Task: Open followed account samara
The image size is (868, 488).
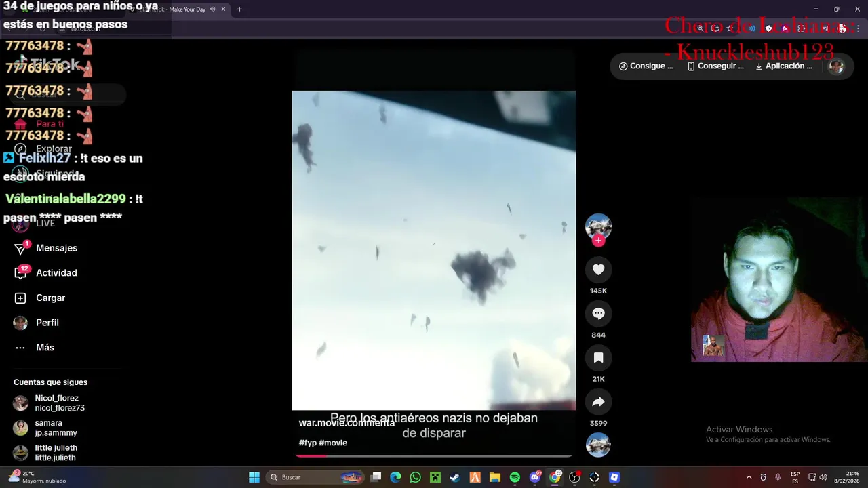Action: (46, 428)
